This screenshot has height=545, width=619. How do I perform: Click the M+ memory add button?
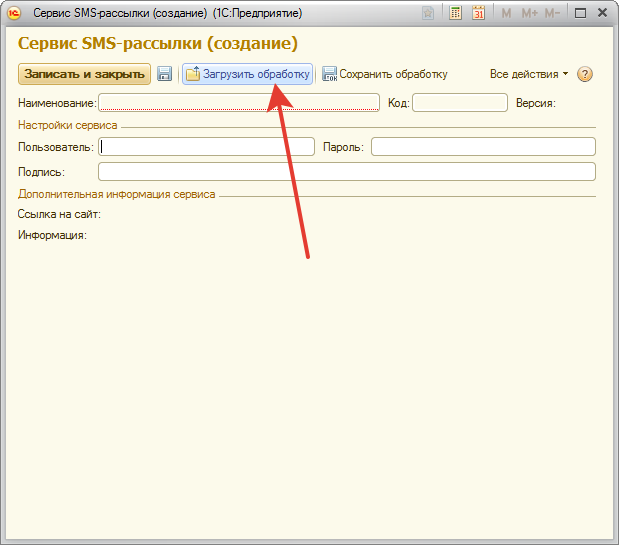click(x=528, y=13)
